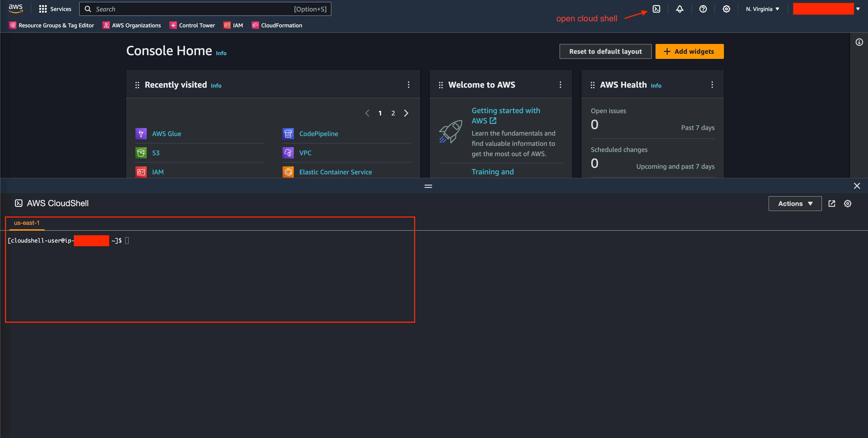Click the S3 service icon
The image size is (868, 438).
tap(141, 153)
